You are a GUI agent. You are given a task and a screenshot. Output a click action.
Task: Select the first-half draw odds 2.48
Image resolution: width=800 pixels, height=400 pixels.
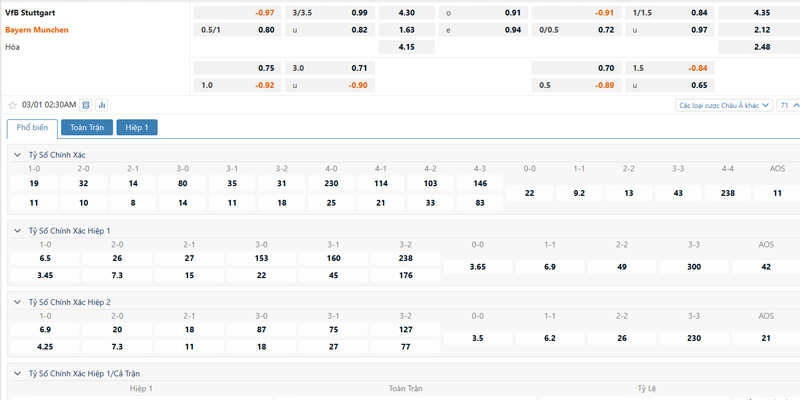tap(759, 47)
